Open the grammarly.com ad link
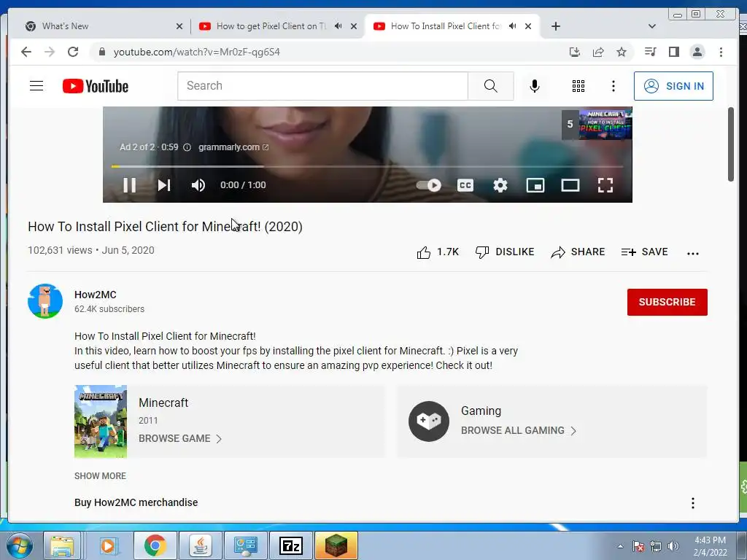This screenshot has width=747, height=560. (x=233, y=147)
